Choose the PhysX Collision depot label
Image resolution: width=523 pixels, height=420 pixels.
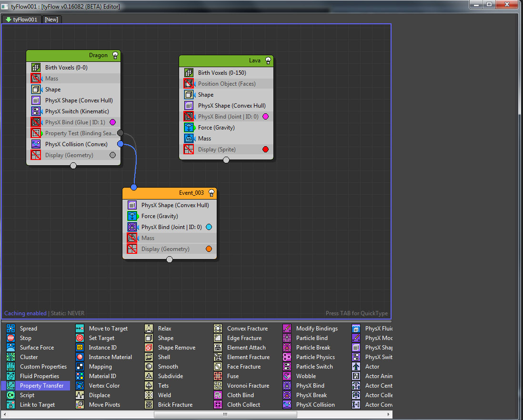tap(315, 405)
